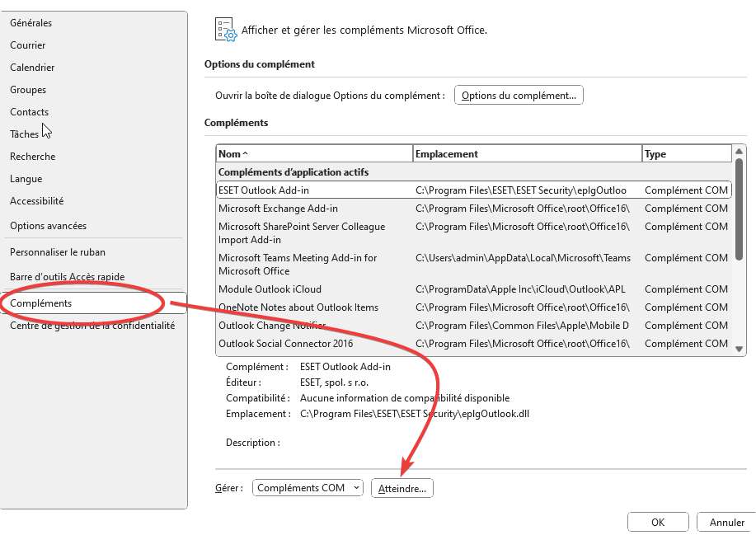Sort add-ins by Type column header
The height and width of the screenshot is (535, 756).
(687, 154)
